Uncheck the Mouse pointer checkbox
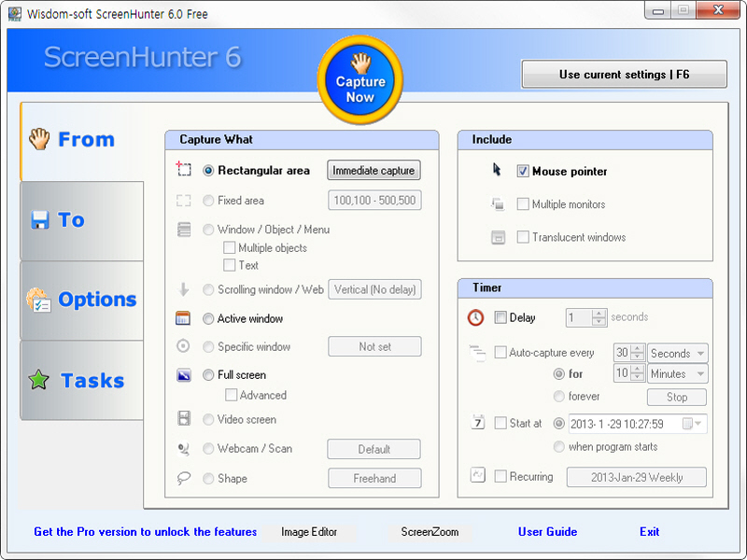 [x=523, y=171]
